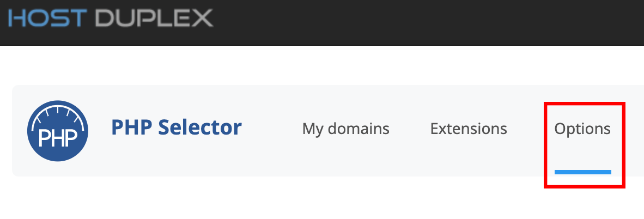Switch to the Extensions tab
Viewport: 644px width, 219px height.
pyautogui.click(x=469, y=129)
